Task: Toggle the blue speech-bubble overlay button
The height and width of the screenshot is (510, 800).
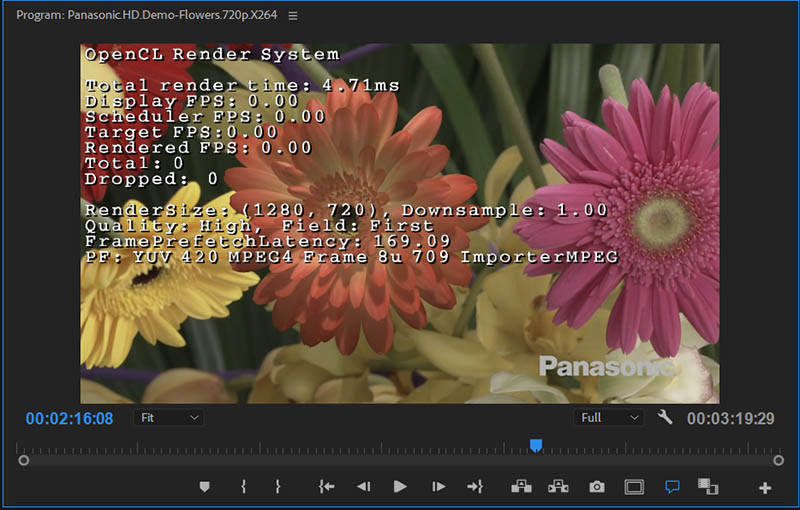Action: click(672, 487)
